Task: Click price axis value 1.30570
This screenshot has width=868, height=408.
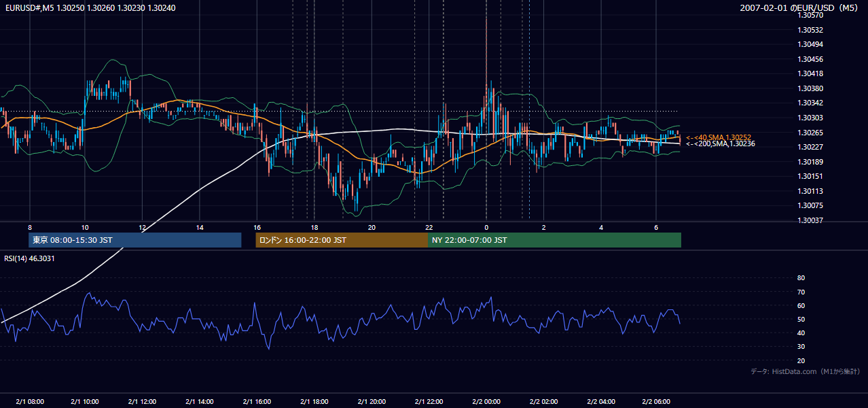Action: 810,16
